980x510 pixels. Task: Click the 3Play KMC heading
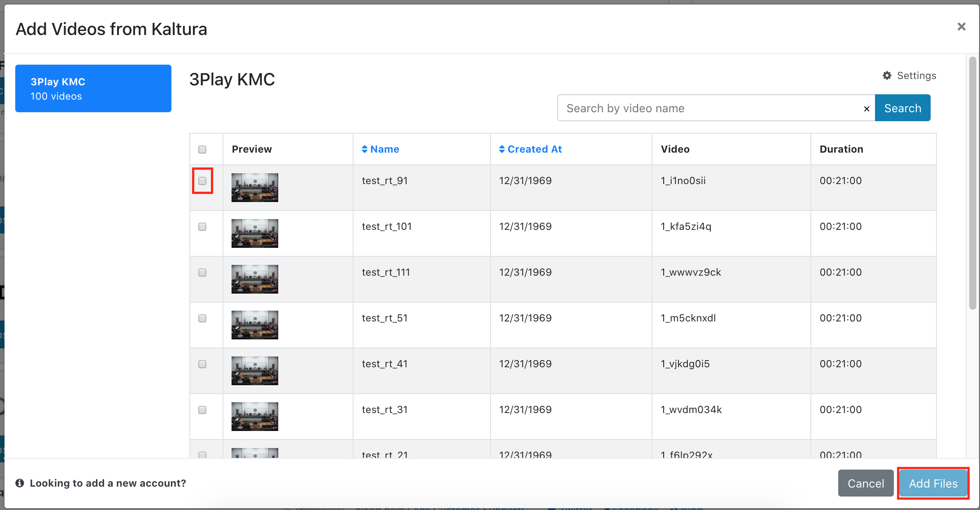pos(232,79)
